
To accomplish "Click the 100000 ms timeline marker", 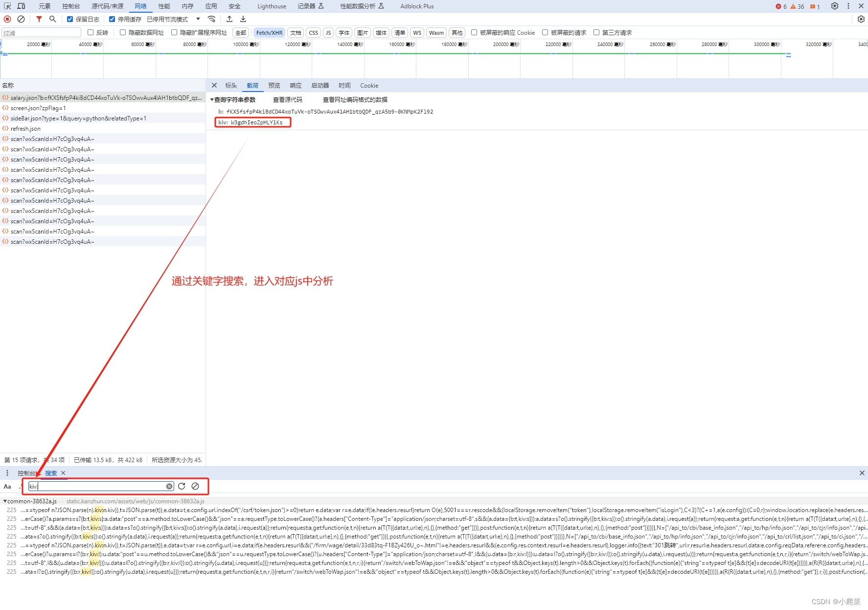I will coord(247,44).
